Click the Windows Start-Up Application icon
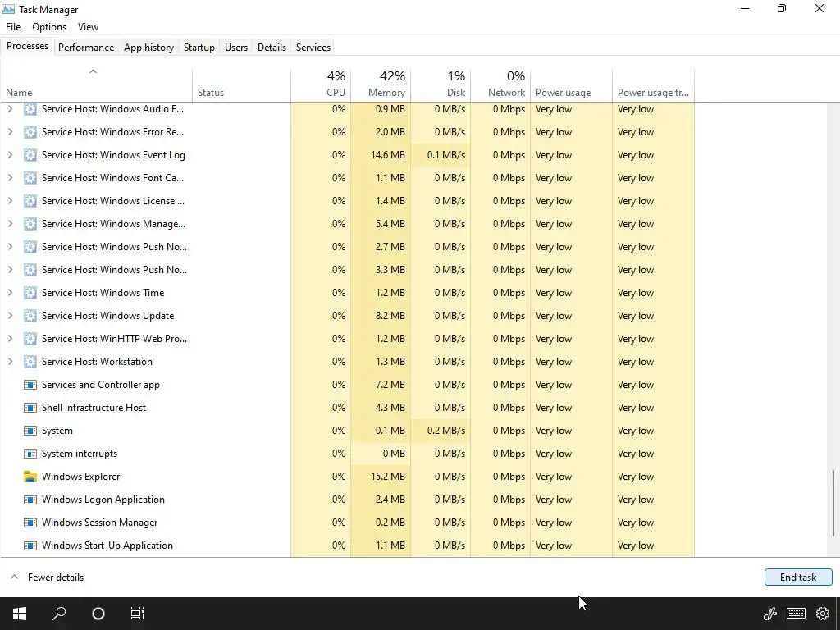Screen dimensions: 840x630 30,546
